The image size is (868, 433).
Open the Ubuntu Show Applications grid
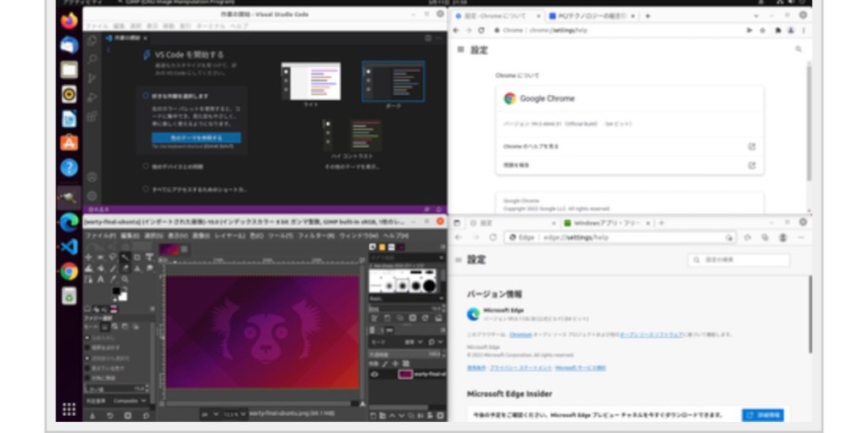point(69,409)
